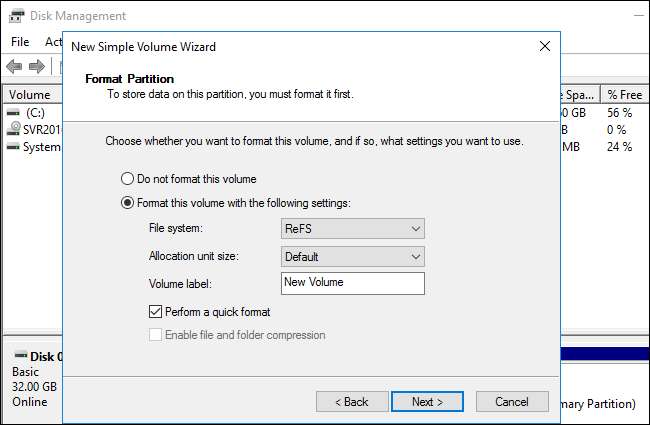
Task: Close the New Simple Volume Wizard
Action: click(x=543, y=47)
